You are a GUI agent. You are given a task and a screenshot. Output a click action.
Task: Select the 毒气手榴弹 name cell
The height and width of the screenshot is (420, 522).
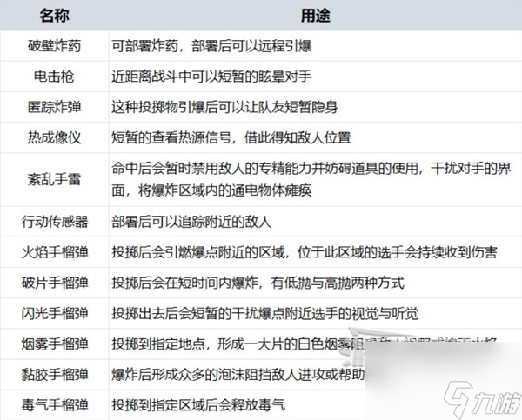[55, 405]
